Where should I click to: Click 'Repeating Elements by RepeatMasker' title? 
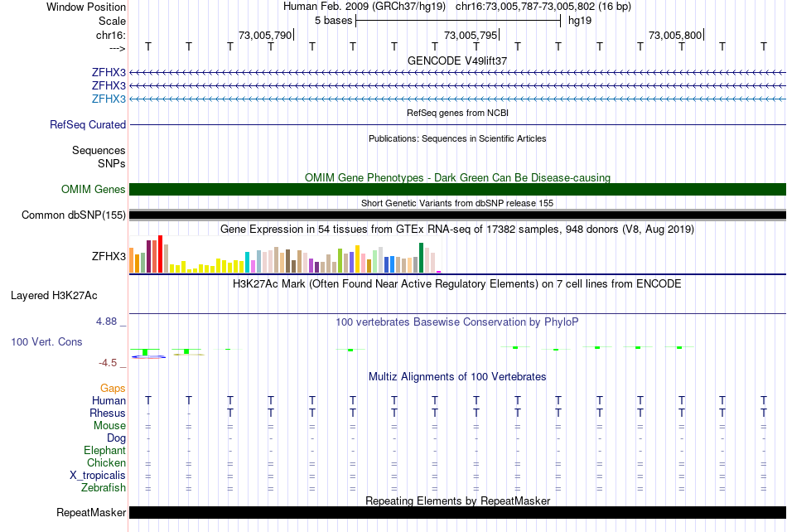[457, 501]
